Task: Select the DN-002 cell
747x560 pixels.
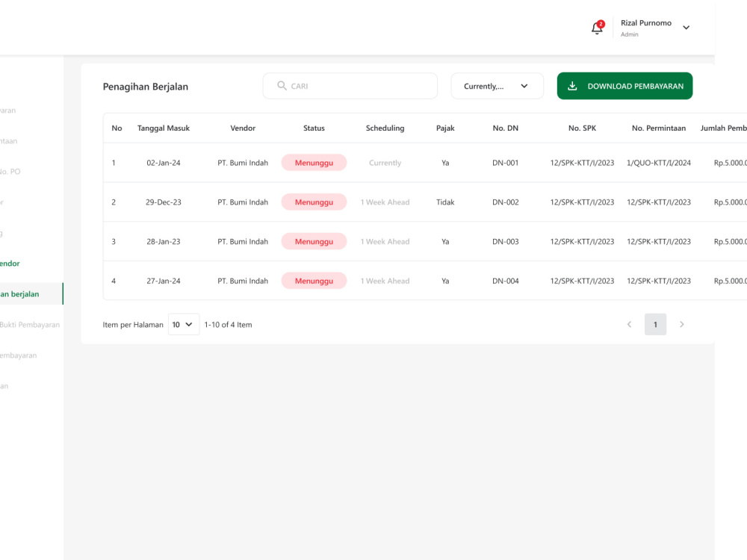Action: pos(505,202)
